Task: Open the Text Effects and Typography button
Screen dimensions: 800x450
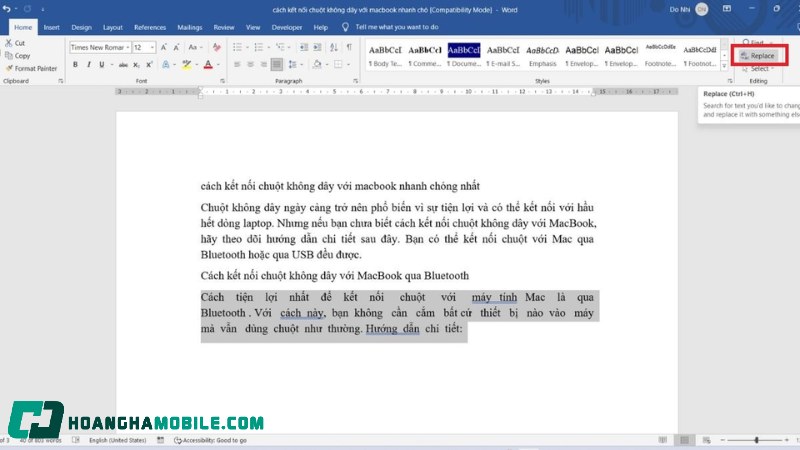Action: tap(165, 65)
